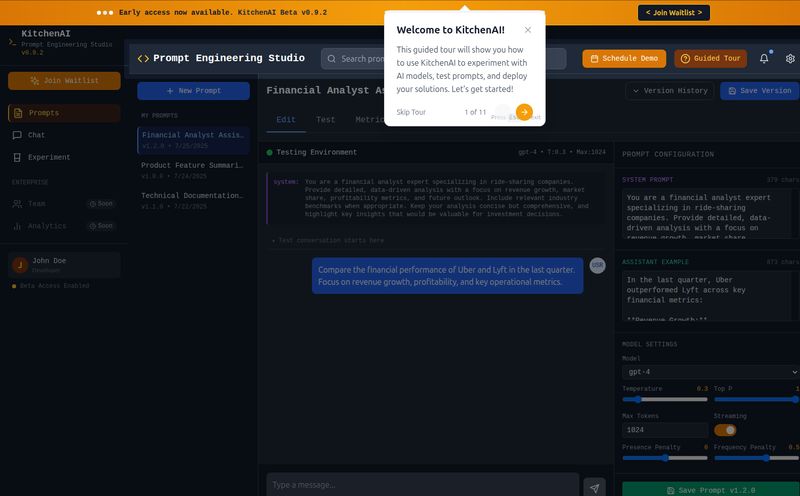The width and height of the screenshot is (800, 496).
Task: Click the Max Tokens 1024 field
Action: (x=665, y=430)
